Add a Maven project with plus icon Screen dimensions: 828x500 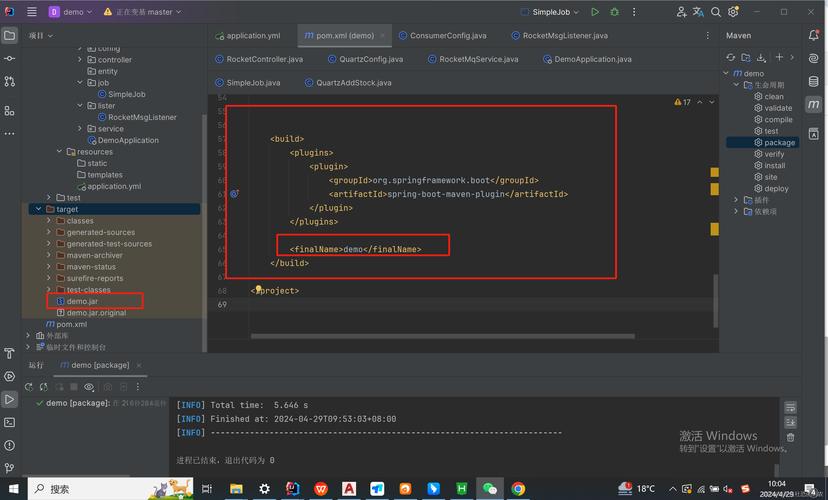tap(779, 56)
